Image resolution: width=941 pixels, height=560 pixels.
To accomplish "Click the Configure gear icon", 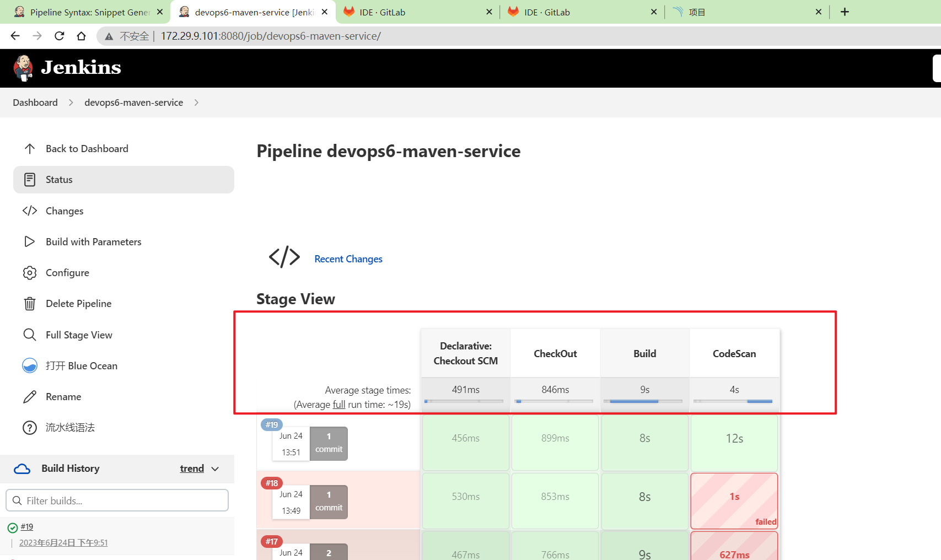I will [x=30, y=273].
